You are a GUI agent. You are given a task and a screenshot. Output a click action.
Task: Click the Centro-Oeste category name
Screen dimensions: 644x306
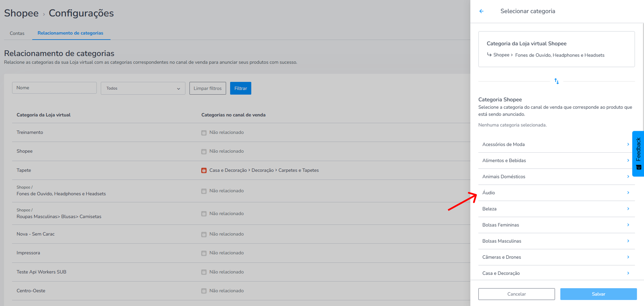coord(31,291)
